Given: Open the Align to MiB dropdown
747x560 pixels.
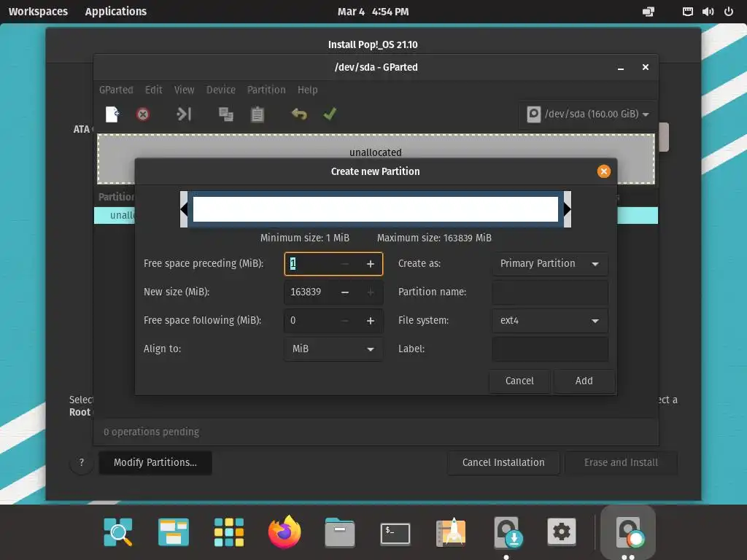Looking at the screenshot, I should [x=333, y=349].
